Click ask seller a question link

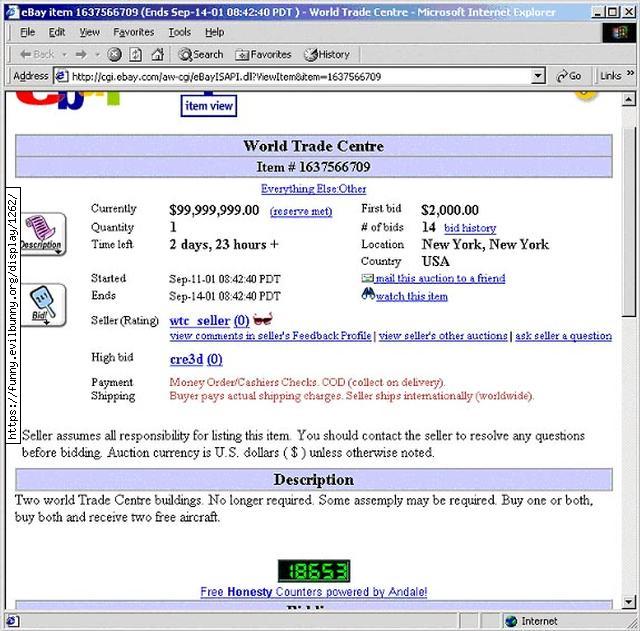[563, 336]
